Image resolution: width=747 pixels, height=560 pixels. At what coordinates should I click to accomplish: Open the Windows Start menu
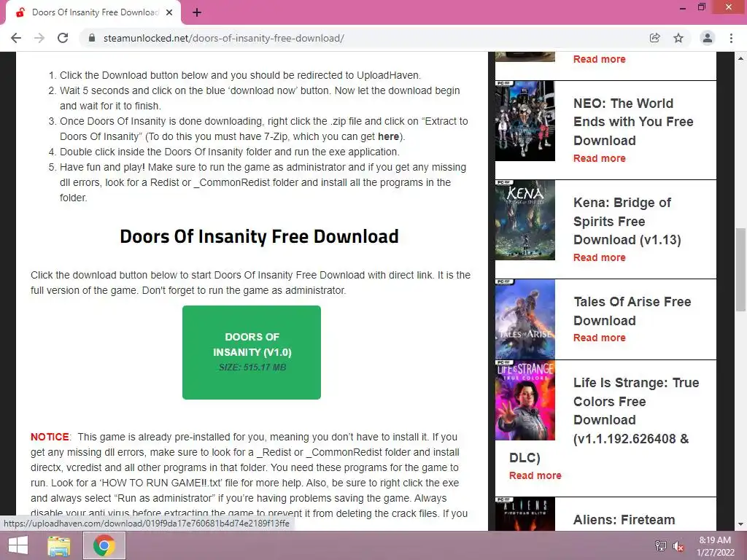(18, 545)
